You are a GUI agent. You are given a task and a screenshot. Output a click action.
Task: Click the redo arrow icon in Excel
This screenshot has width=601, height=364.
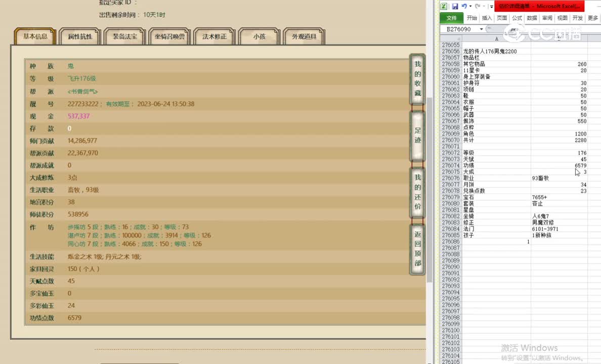pos(478,6)
